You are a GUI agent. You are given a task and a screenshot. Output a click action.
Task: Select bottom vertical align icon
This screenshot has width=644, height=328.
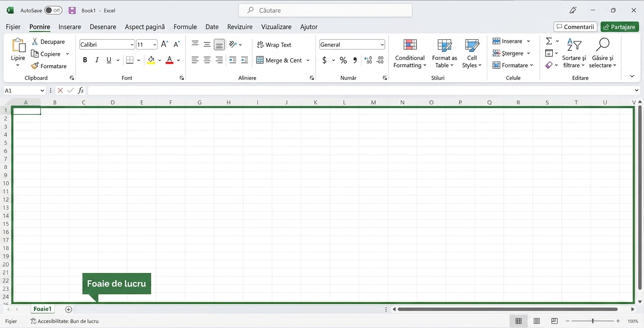(219, 45)
